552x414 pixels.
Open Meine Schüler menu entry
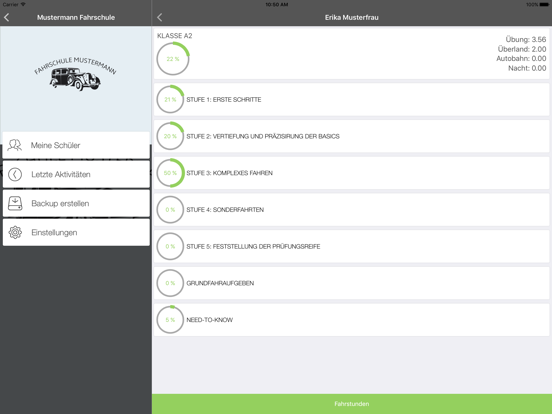pyautogui.click(x=76, y=145)
